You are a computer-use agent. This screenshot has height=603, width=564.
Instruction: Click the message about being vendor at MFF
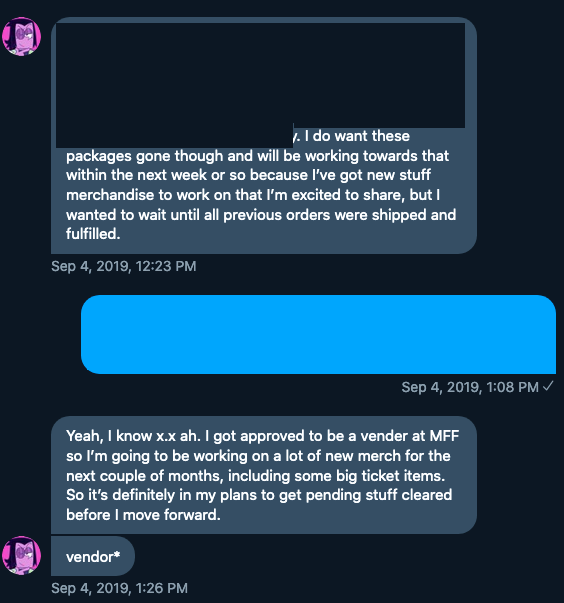pyautogui.click(x=264, y=475)
